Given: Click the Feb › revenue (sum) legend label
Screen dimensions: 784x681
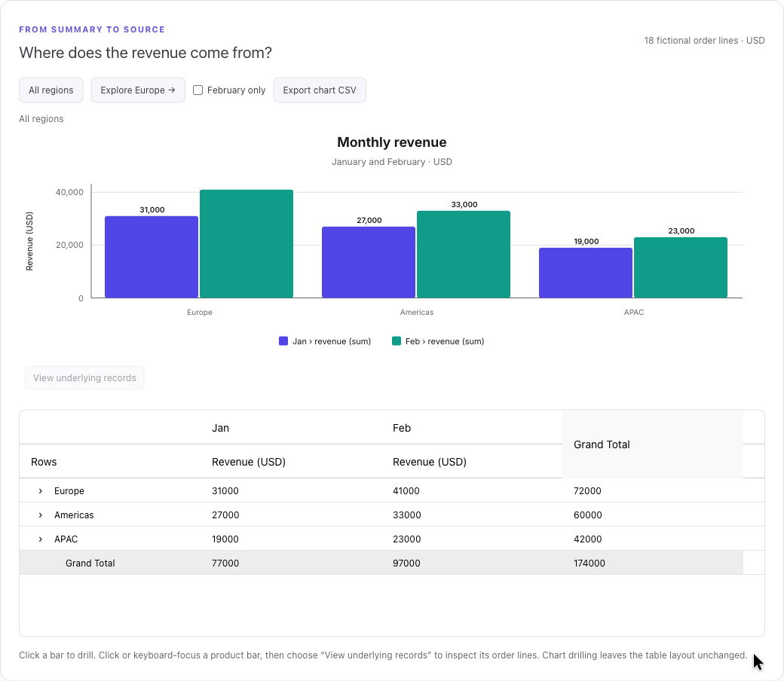Looking at the screenshot, I should (x=445, y=341).
